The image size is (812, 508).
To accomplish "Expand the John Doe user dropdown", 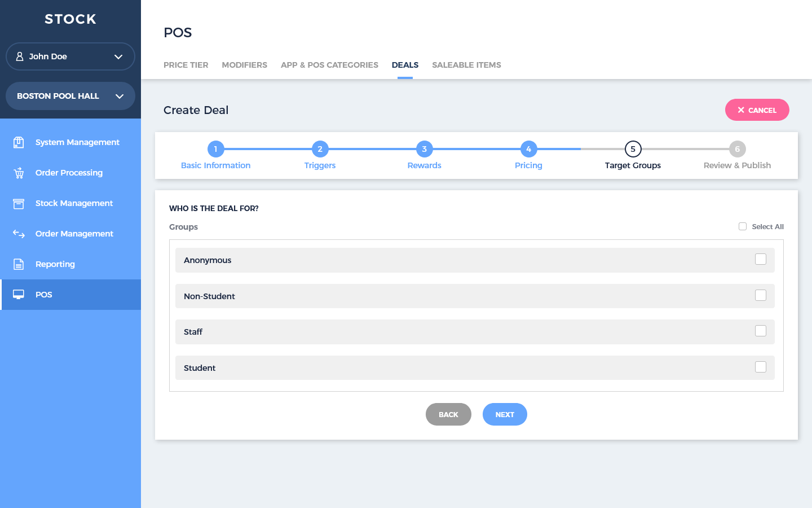I will [118, 56].
